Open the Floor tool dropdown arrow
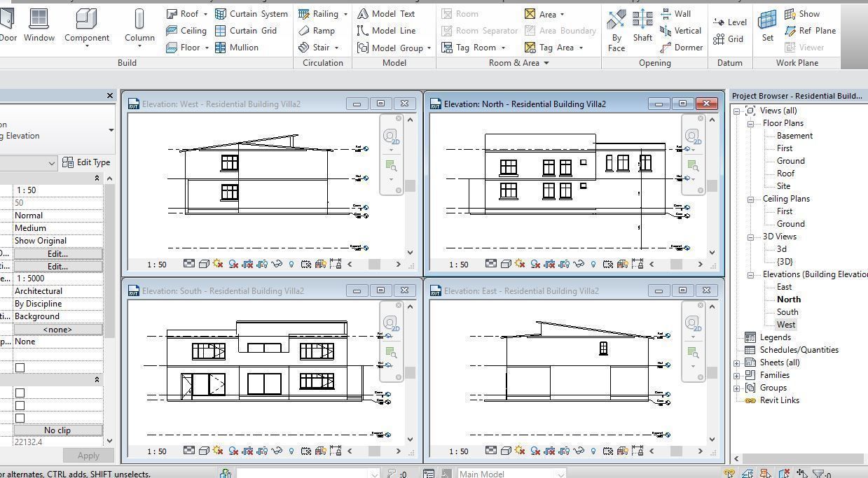 coord(207,48)
